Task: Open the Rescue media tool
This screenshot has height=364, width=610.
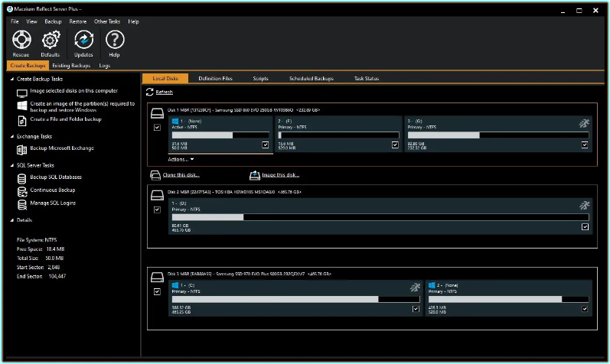Action: 21,40
